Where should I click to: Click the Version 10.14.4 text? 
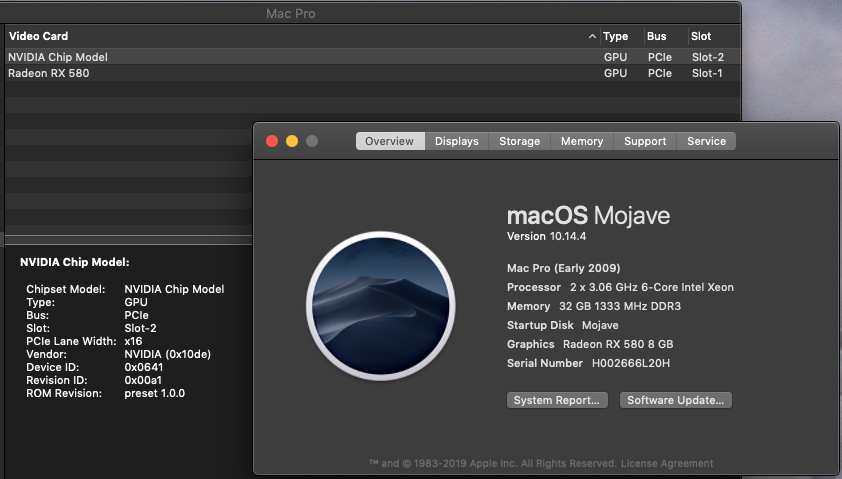[546, 236]
